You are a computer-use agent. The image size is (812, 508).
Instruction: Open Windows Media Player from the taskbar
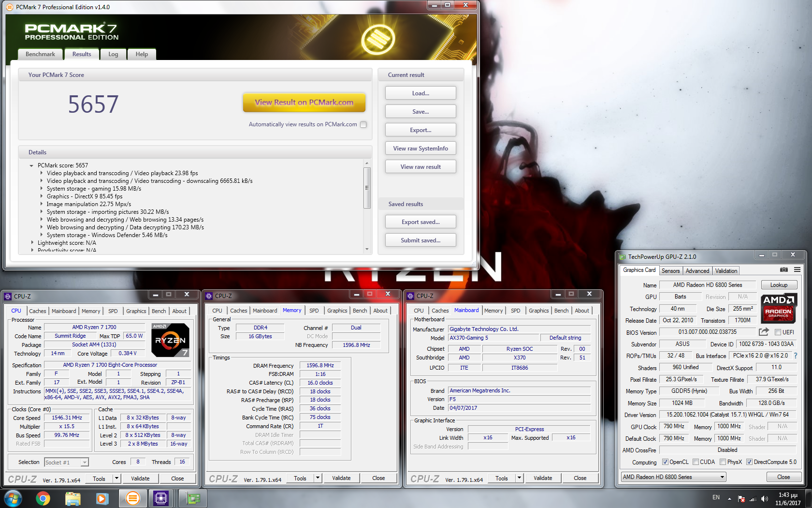tap(102, 498)
